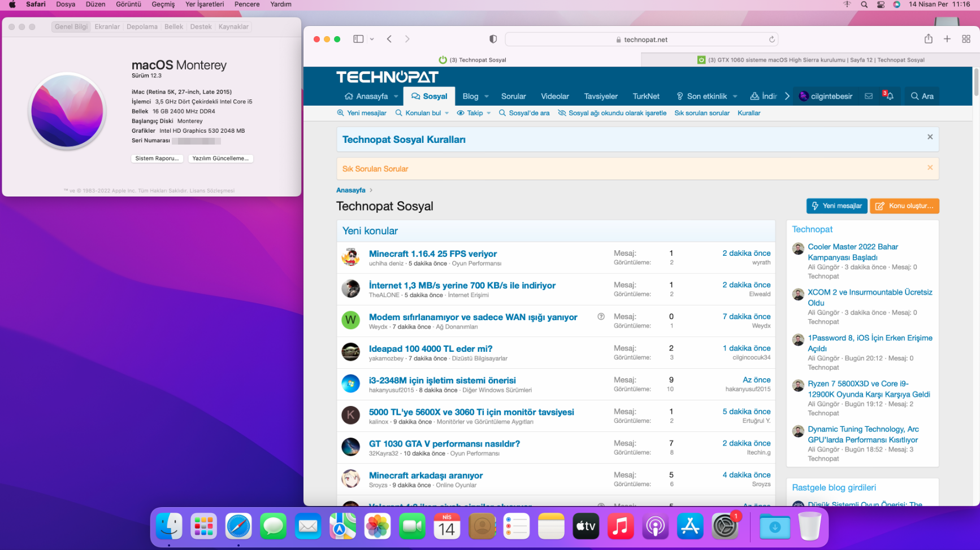Open the Lisans Sözleşmesi link
980x550 pixels.
click(212, 191)
